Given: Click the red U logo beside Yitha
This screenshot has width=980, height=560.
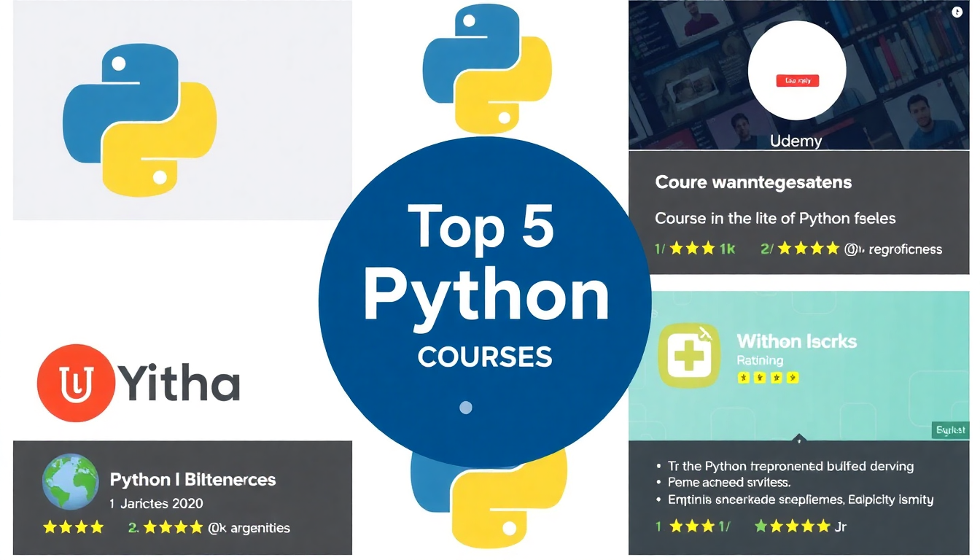Looking at the screenshot, I should 76,383.
